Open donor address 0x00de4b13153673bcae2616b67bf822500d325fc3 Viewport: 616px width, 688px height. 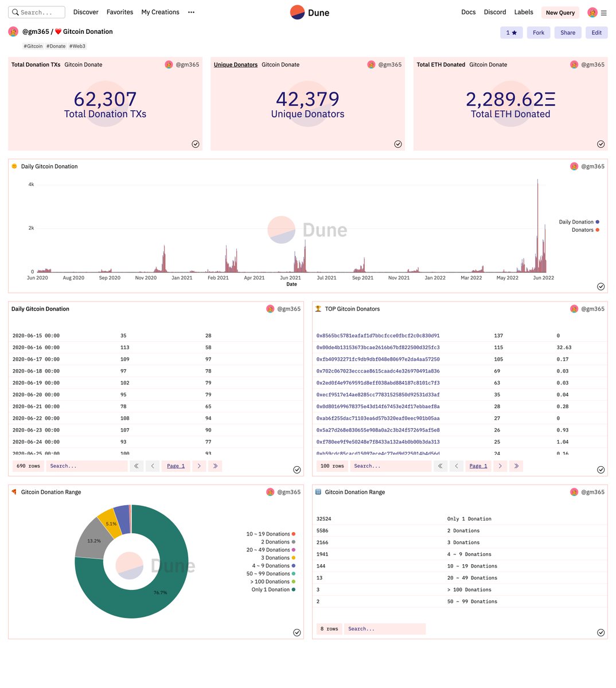(378, 347)
